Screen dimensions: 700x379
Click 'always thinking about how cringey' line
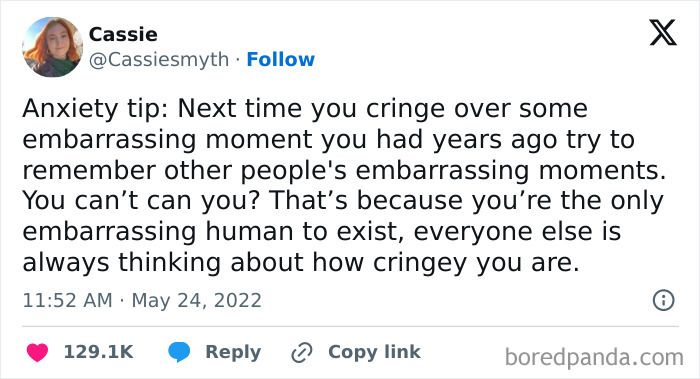click(x=244, y=262)
